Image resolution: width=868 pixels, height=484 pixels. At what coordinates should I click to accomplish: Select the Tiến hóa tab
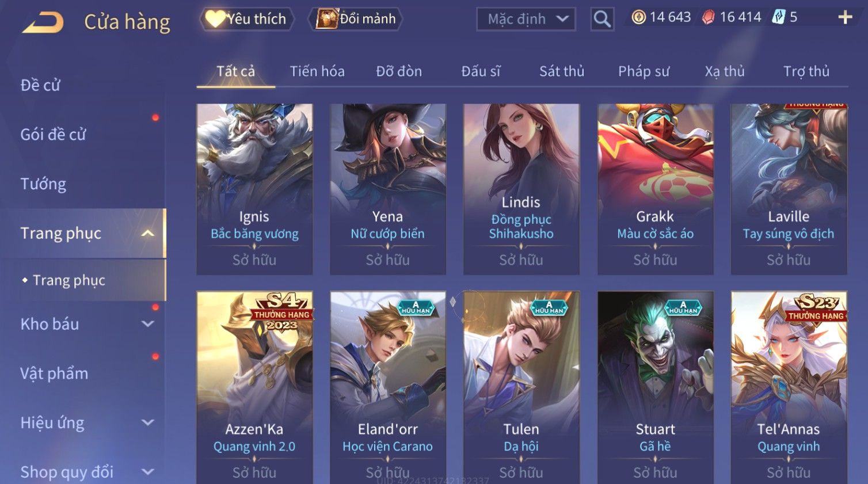click(x=317, y=71)
